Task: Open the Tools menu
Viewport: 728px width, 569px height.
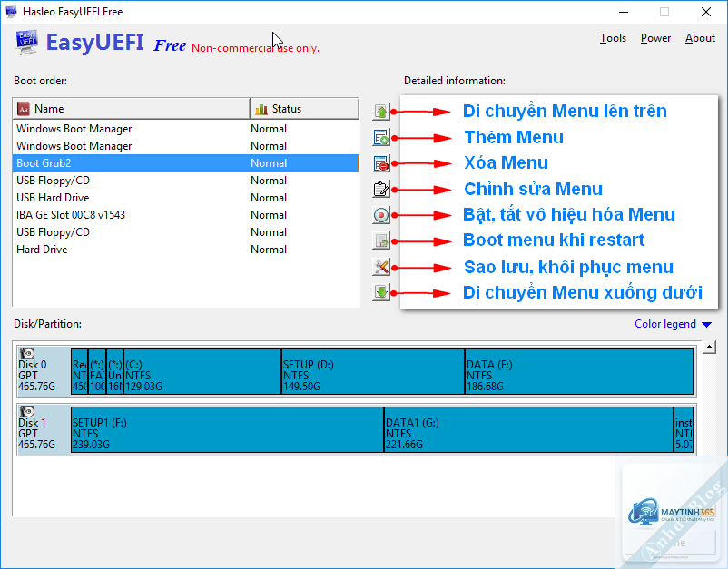Action: tap(613, 38)
